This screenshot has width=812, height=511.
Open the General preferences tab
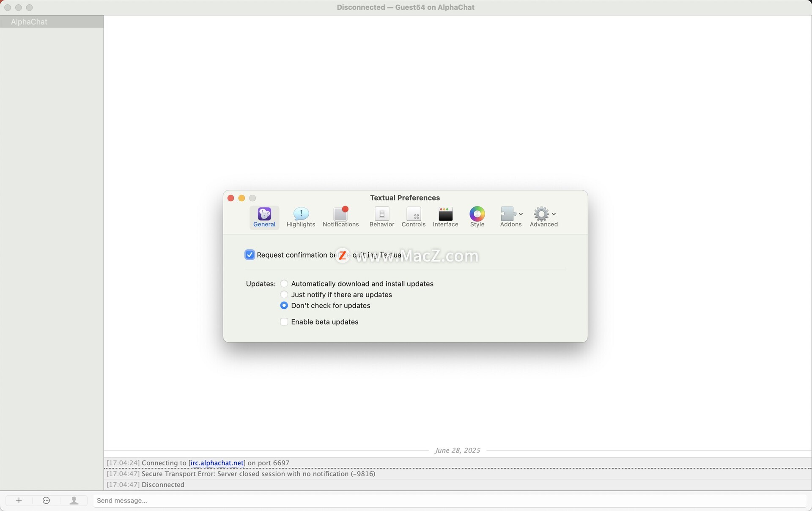tap(264, 217)
